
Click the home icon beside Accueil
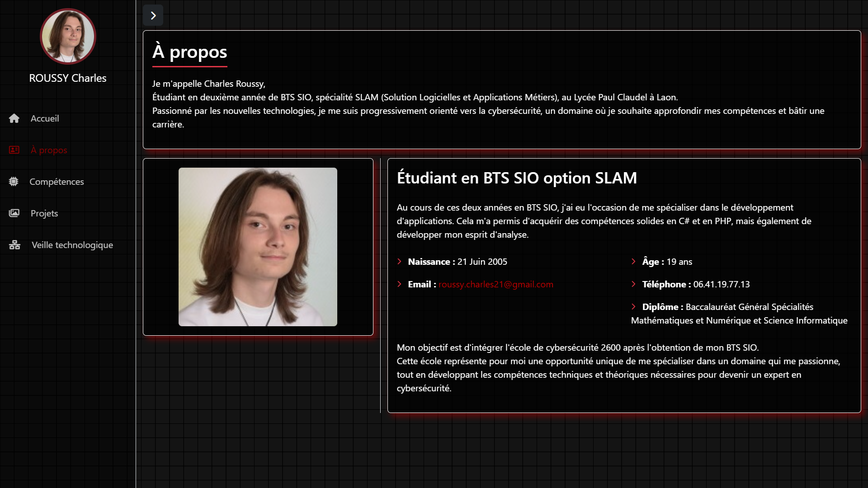click(x=14, y=118)
